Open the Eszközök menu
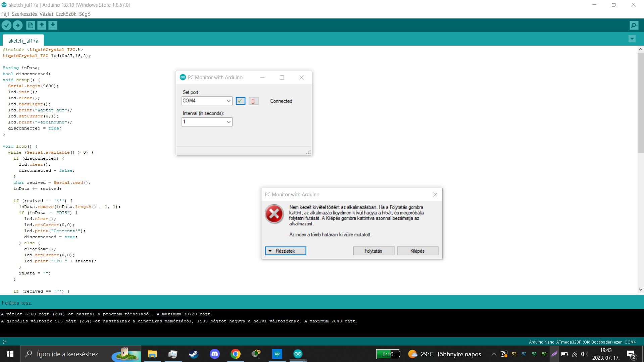The height and width of the screenshot is (362, 644). 66,14
